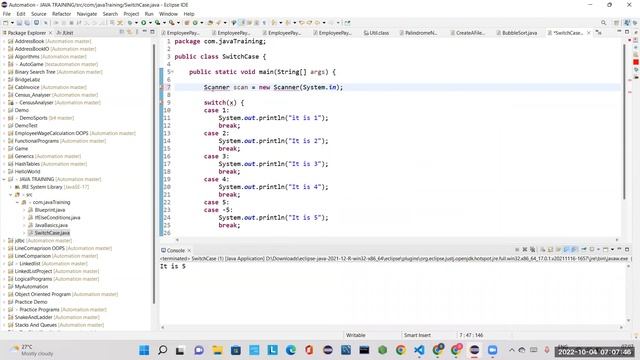Click the Save icon in toolbar
The height and width of the screenshot is (360, 640).
tap(19, 22)
